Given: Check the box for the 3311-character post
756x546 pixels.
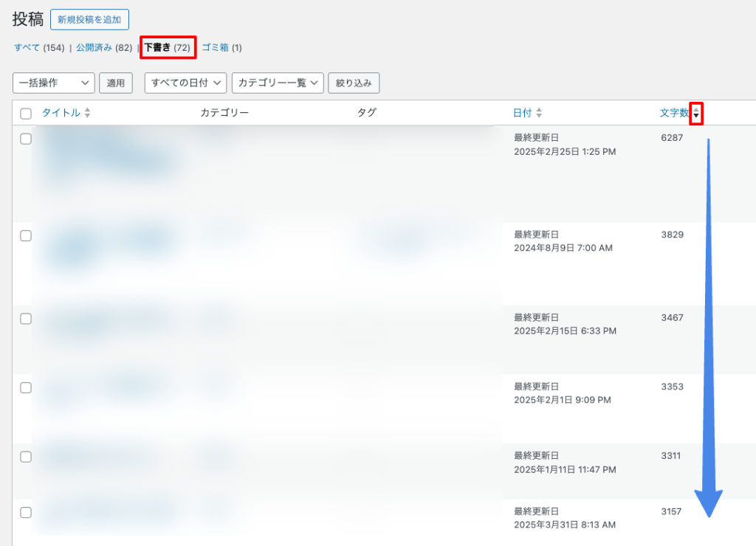Looking at the screenshot, I should point(26,457).
